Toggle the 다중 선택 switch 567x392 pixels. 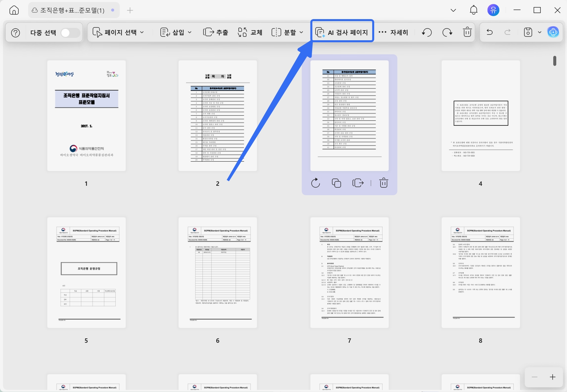point(70,33)
